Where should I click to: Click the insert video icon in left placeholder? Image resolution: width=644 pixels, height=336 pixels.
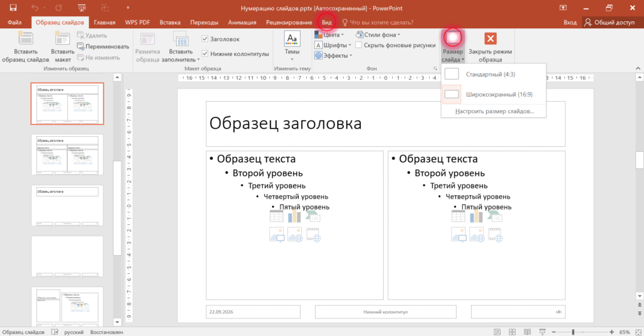(313, 235)
